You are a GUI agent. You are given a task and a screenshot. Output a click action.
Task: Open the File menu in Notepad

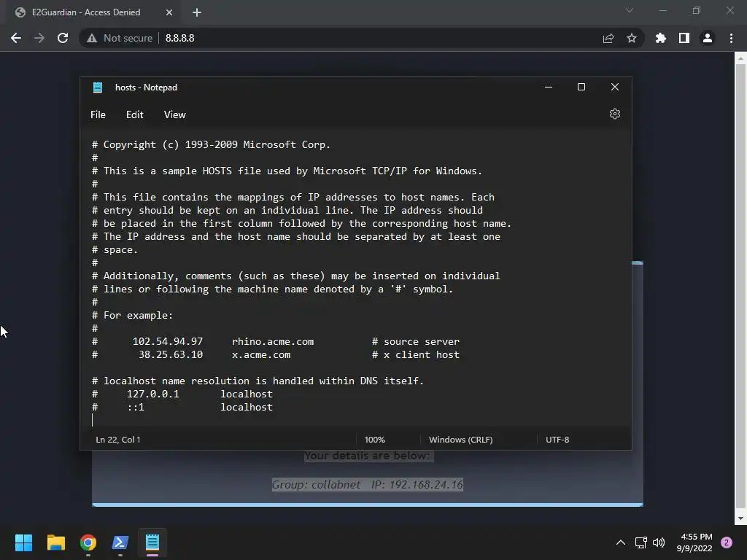[98, 114]
